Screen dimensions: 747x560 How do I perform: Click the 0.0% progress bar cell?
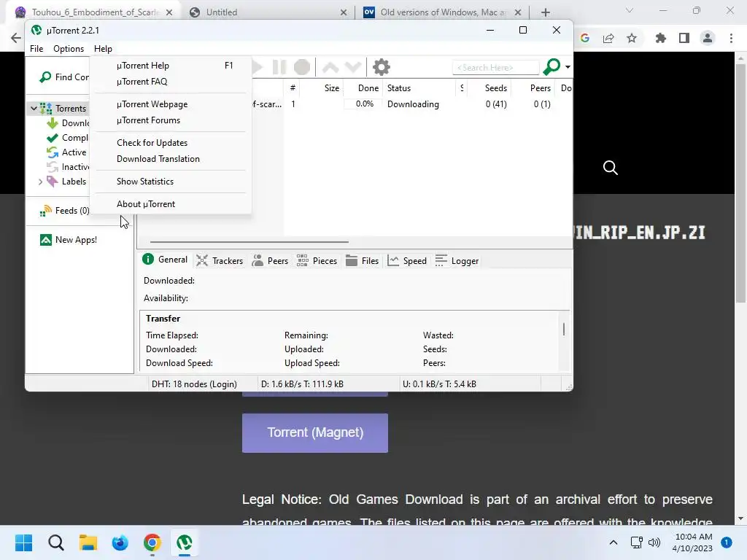[363, 104]
